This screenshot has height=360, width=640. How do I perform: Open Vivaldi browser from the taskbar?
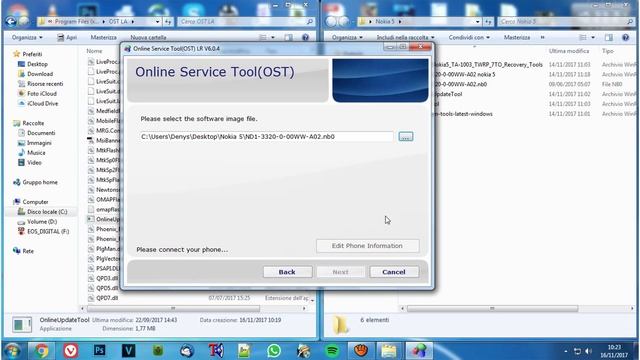pos(71,351)
